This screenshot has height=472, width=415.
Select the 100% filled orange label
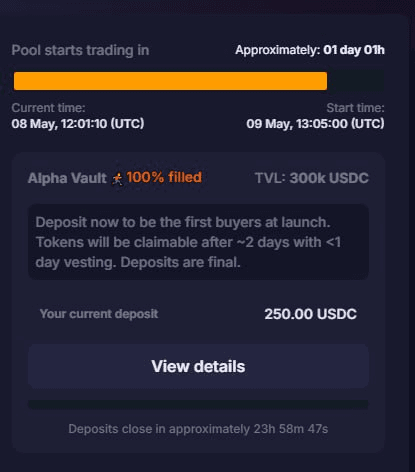(x=164, y=177)
